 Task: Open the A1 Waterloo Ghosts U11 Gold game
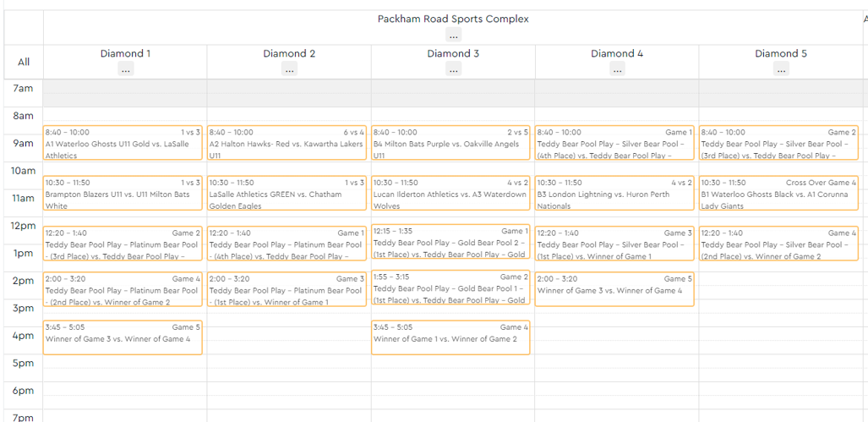pyautogui.click(x=123, y=144)
